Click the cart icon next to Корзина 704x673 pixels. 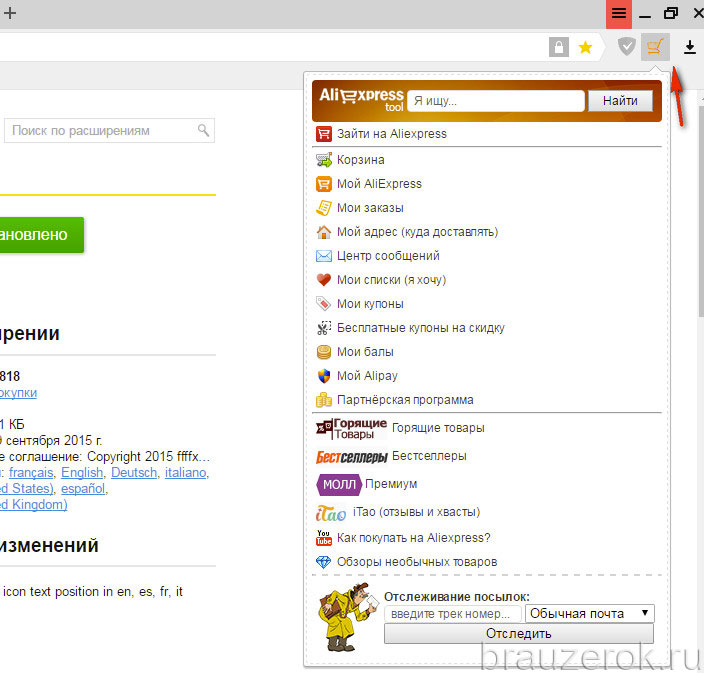click(x=323, y=160)
